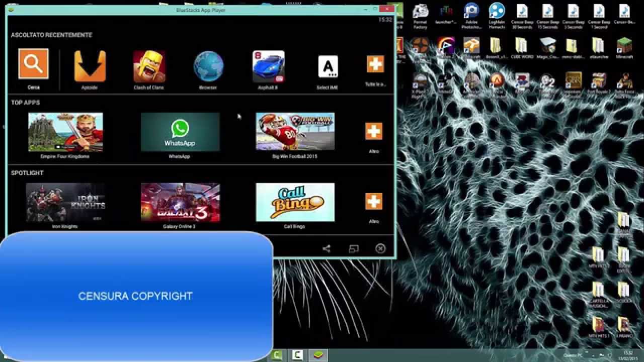Image resolution: width=644 pixels, height=362 pixels.
Task: Click the green Camtasia taskbar icon
Action: (277, 355)
